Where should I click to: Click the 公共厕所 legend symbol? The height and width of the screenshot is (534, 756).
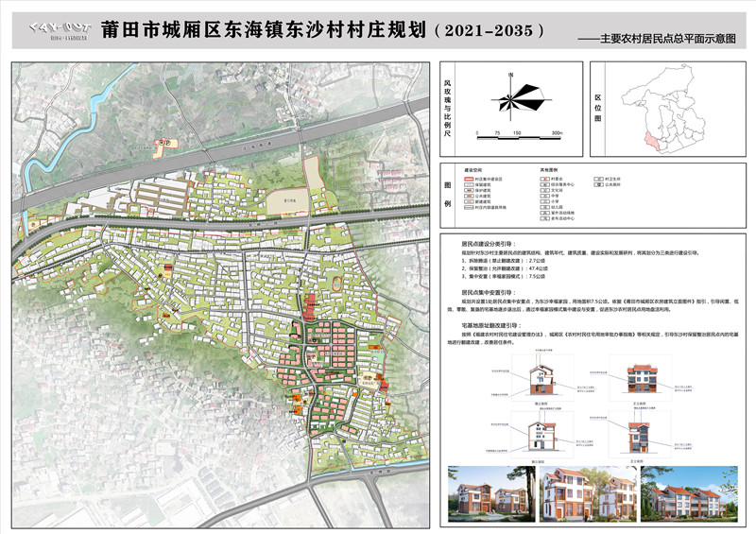598,184
